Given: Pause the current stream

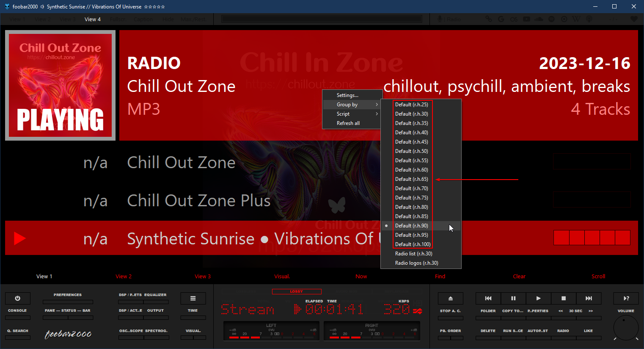Looking at the screenshot, I should click(x=513, y=299).
